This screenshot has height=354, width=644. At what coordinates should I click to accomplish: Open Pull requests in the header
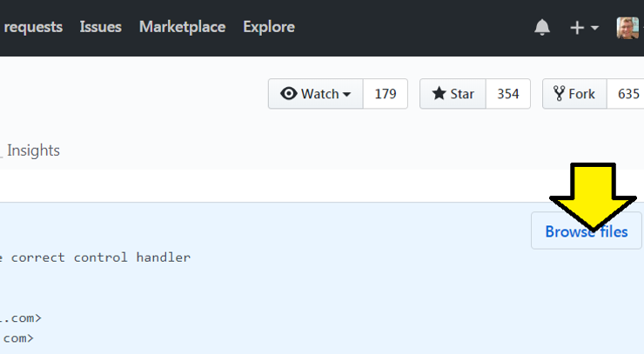(31, 27)
